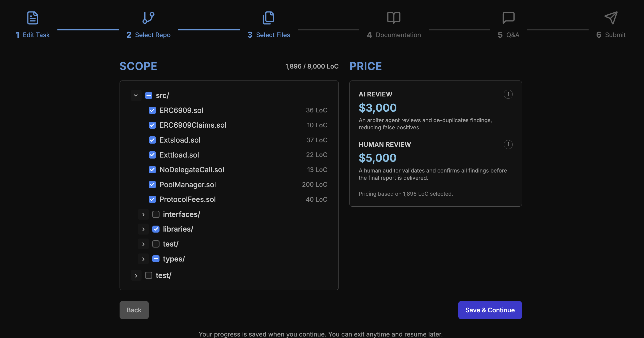Expand the libraries/ folder
Viewport: 644px width, 338px height.
[143, 229]
